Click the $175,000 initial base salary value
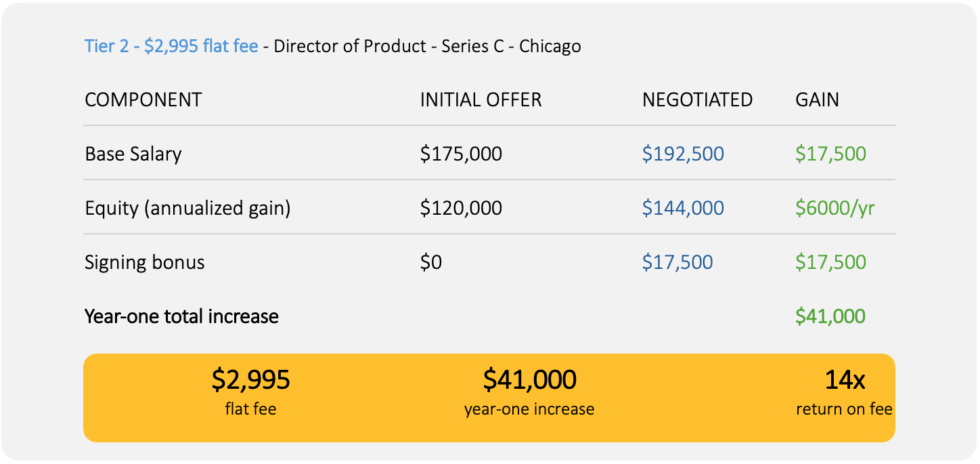This screenshot has width=980, height=464. [461, 154]
